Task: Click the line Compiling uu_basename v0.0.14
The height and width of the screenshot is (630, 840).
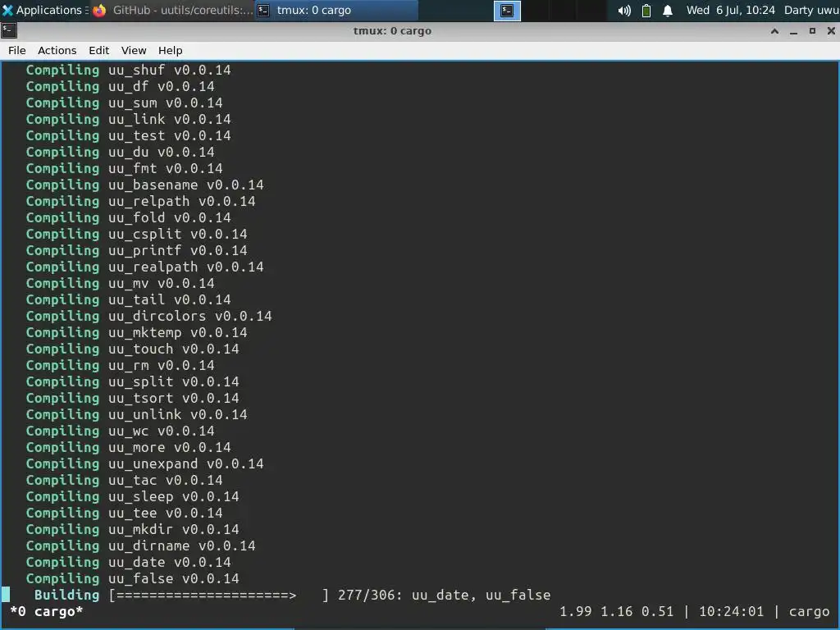Action: (x=144, y=185)
